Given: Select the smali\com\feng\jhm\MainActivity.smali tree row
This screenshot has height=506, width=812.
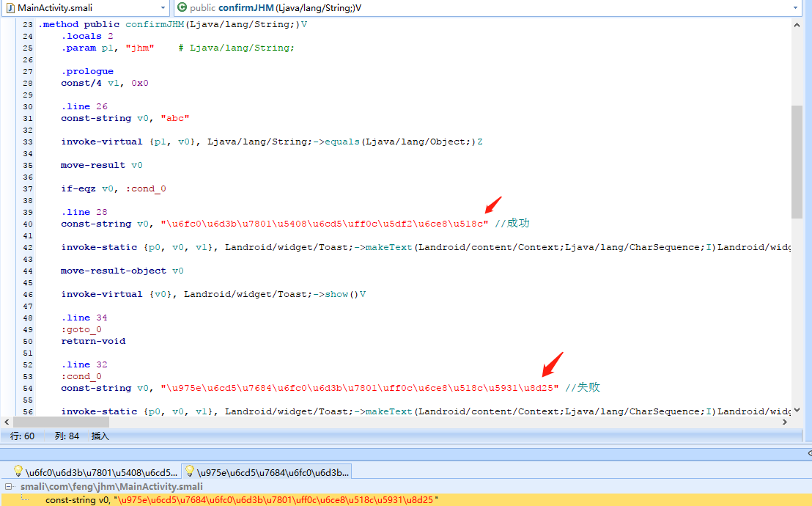Looking at the screenshot, I should [x=111, y=486].
